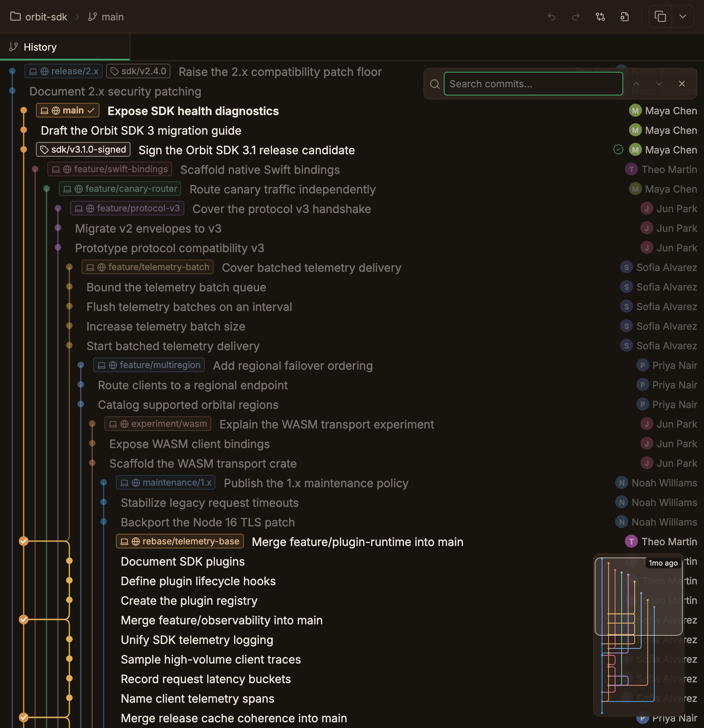Image resolution: width=704 pixels, height=728 pixels.
Task: Select the rebase/telemetry-base branch label
Action: pyautogui.click(x=180, y=541)
